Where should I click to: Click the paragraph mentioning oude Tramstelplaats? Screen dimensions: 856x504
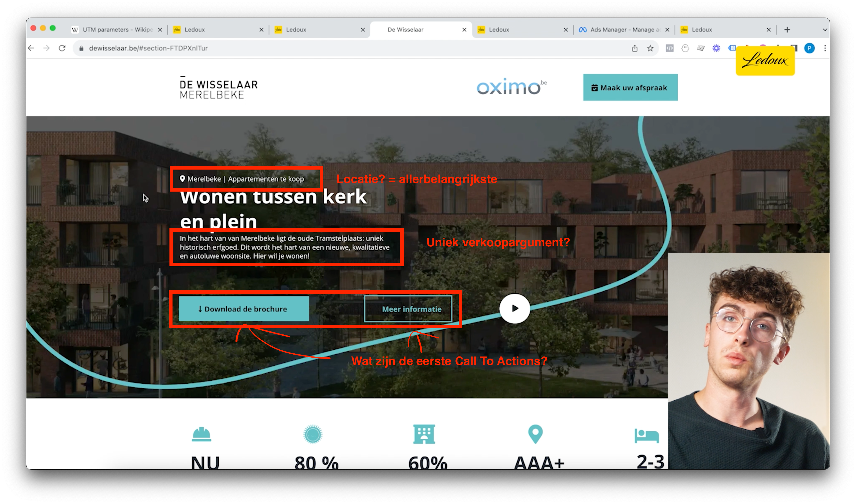tap(284, 247)
